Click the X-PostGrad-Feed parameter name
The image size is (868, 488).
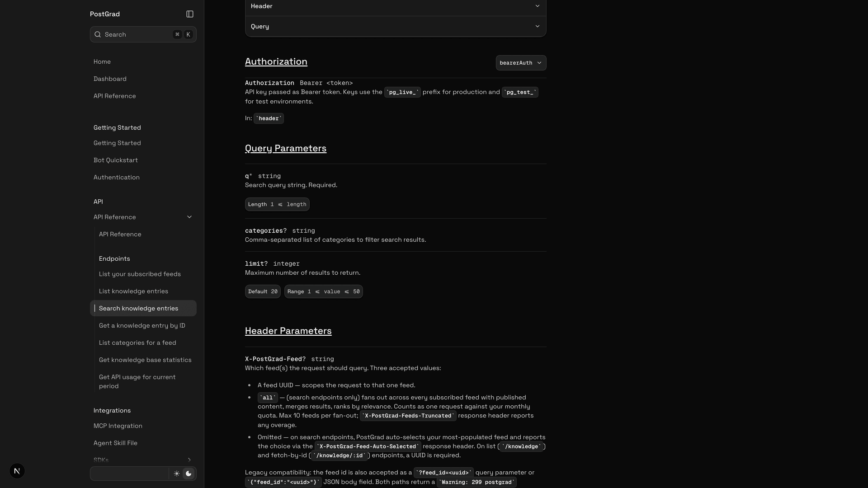pos(275,359)
